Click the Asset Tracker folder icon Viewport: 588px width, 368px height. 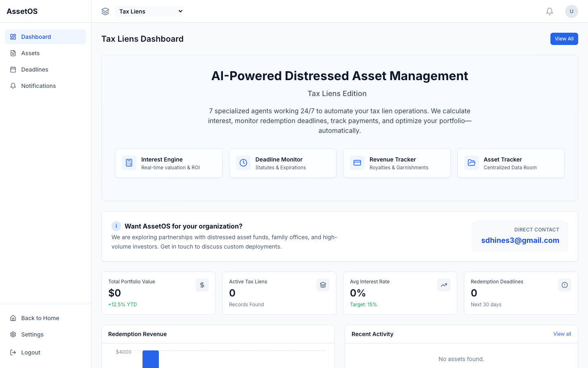(472, 163)
